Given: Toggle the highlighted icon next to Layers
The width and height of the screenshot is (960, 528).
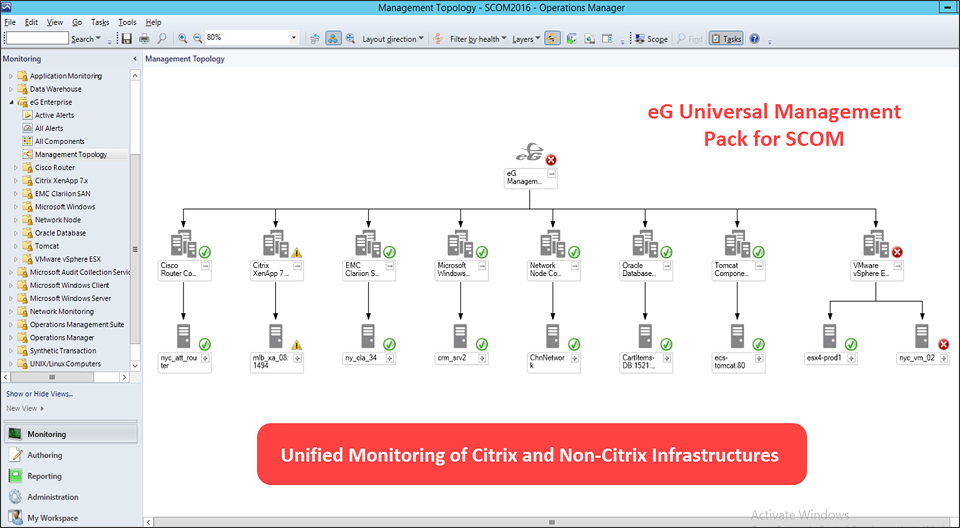Looking at the screenshot, I should click(552, 39).
